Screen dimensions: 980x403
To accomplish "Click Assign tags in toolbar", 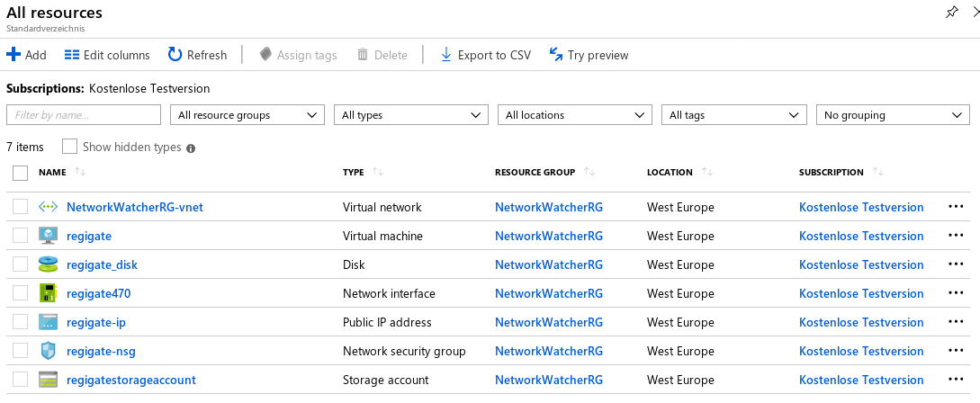I will tap(298, 55).
